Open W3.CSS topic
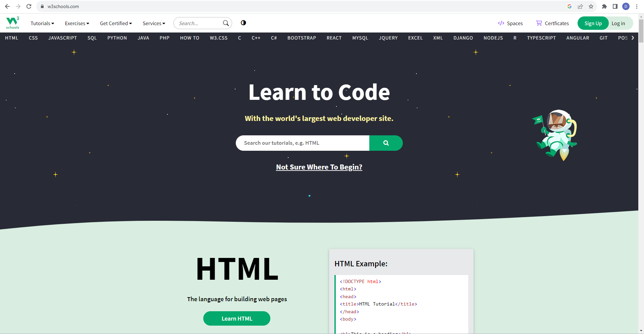Screen dimensions: 644x334 coord(219,38)
